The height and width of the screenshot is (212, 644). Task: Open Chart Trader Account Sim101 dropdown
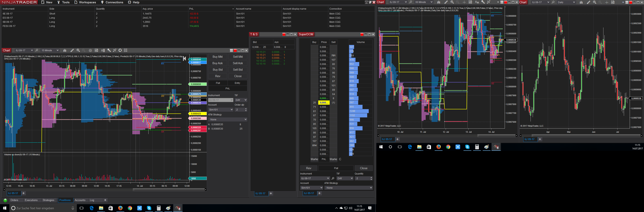tap(220, 110)
